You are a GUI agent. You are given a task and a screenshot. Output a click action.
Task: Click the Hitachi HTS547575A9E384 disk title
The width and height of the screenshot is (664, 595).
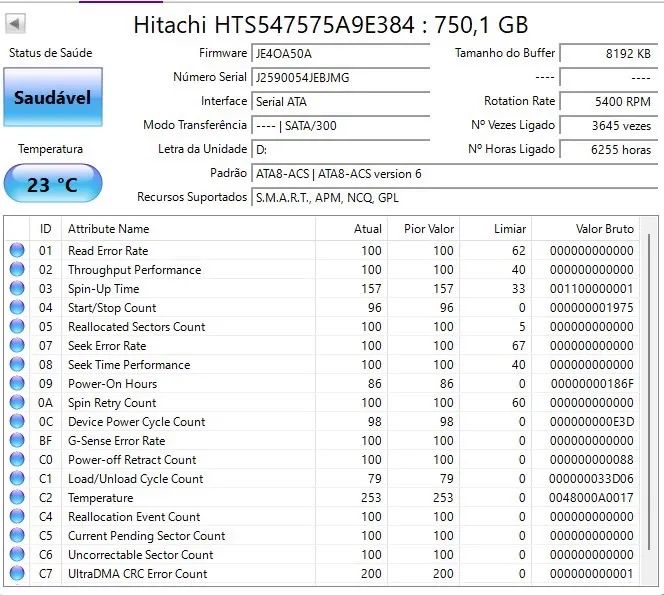[331, 25]
